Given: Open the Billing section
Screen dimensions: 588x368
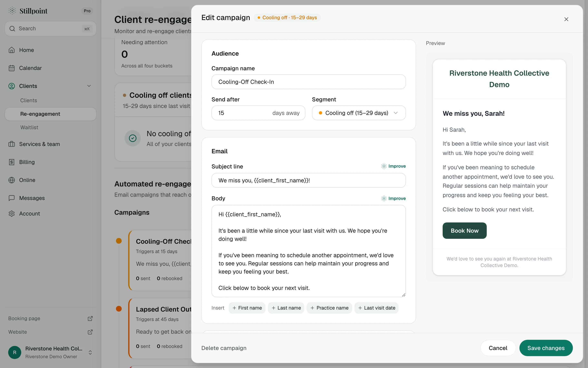Looking at the screenshot, I should click(x=51, y=162).
